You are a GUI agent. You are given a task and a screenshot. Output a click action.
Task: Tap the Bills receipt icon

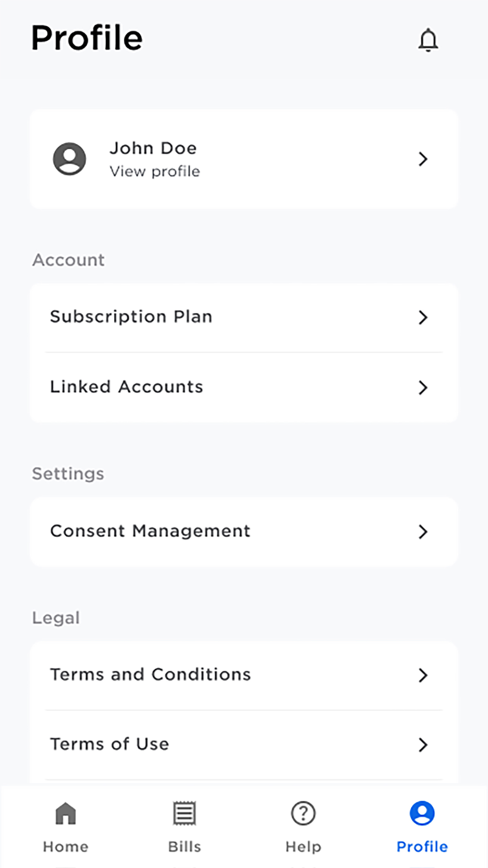pos(184,813)
